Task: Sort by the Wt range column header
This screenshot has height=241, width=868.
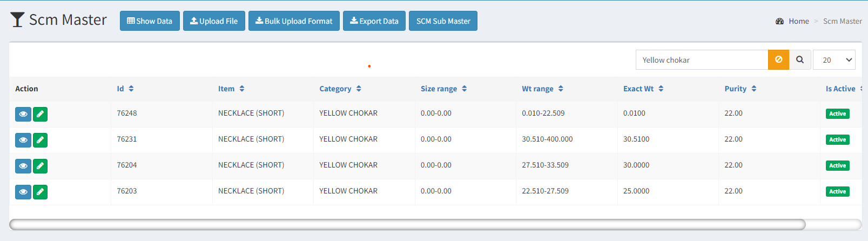Action: pyautogui.click(x=542, y=89)
